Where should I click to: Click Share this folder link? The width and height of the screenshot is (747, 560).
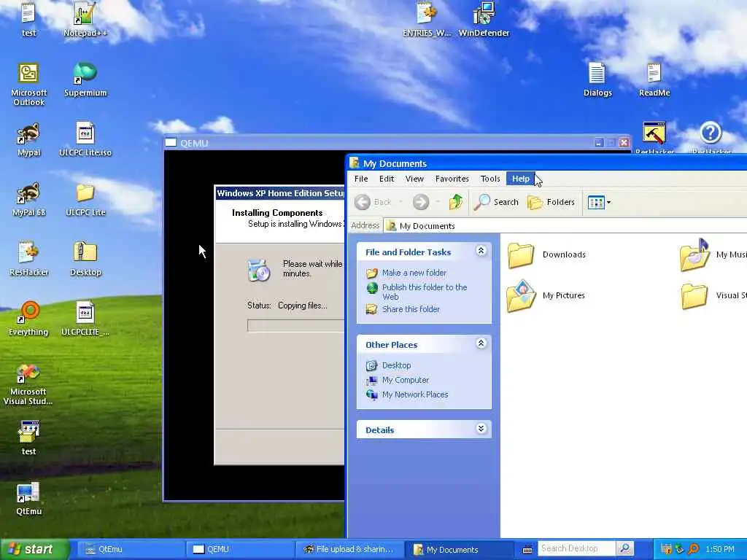click(x=411, y=309)
